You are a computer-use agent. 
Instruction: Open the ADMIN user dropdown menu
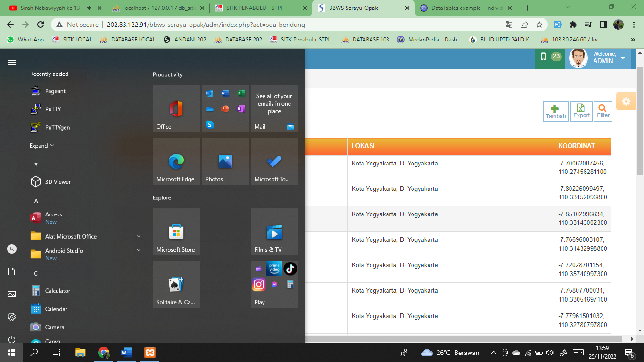click(623, 58)
